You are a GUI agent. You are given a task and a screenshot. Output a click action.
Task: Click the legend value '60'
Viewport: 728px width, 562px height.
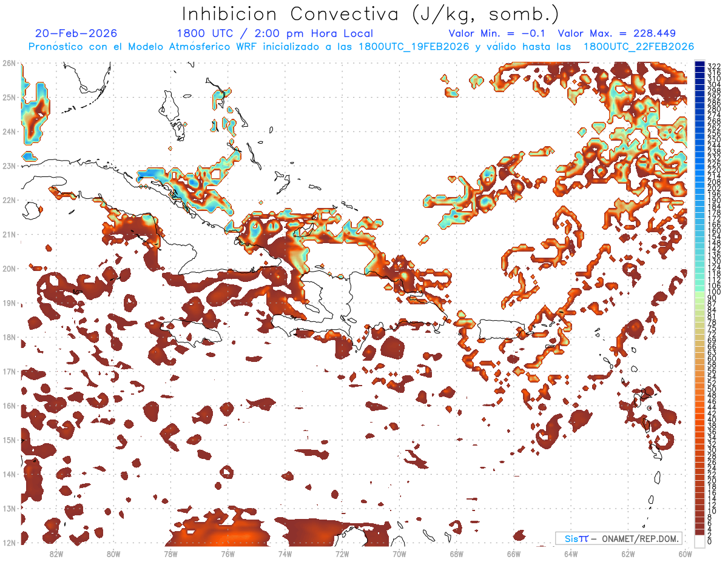tap(712, 358)
